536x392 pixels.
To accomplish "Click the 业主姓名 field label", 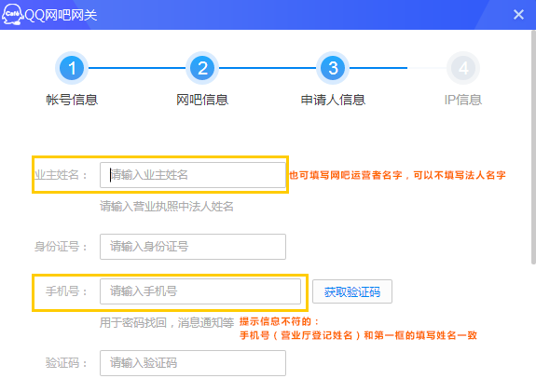I will click(61, 175).
